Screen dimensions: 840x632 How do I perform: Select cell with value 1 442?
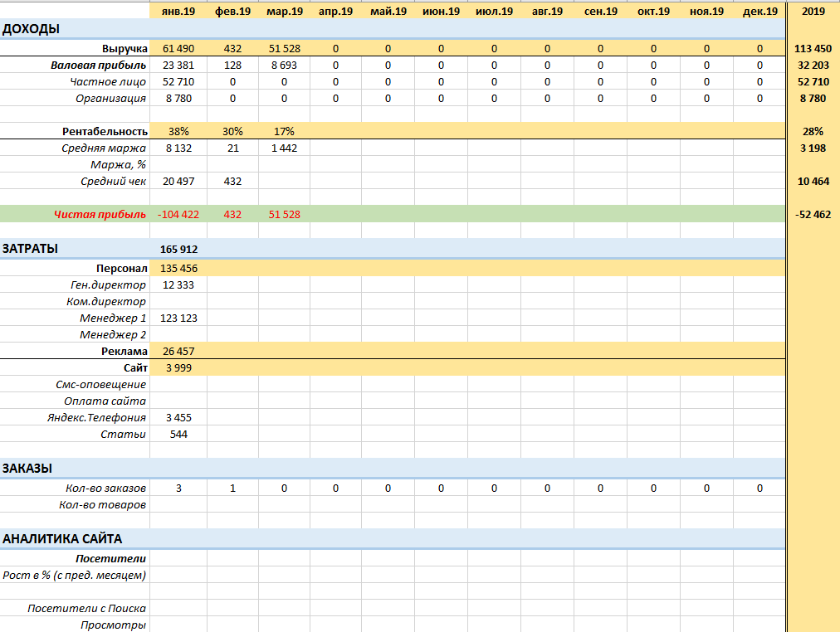(285, 148)
